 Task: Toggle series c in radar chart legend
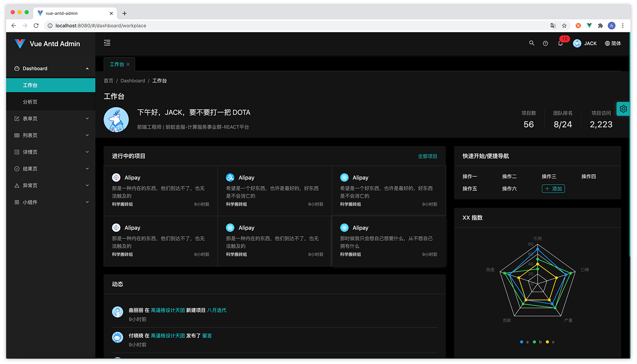[x=550, y=342]
